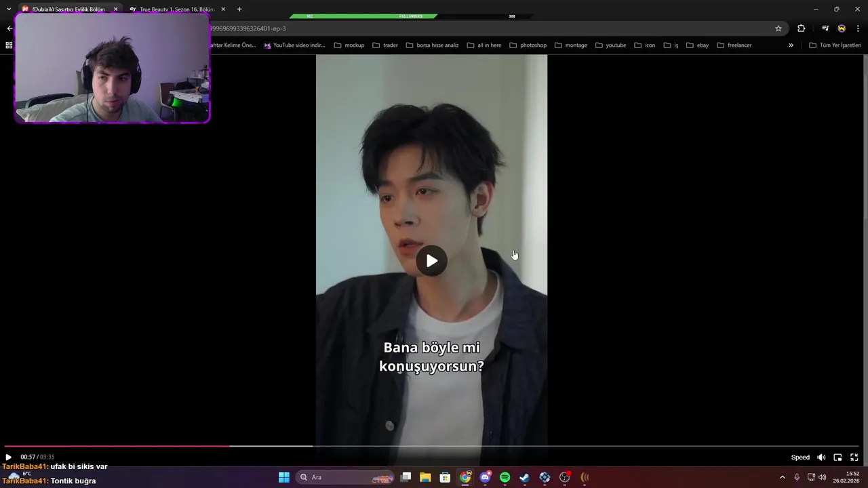Open the Anahtar Kelime Öne bookmark

click(233, 45)
